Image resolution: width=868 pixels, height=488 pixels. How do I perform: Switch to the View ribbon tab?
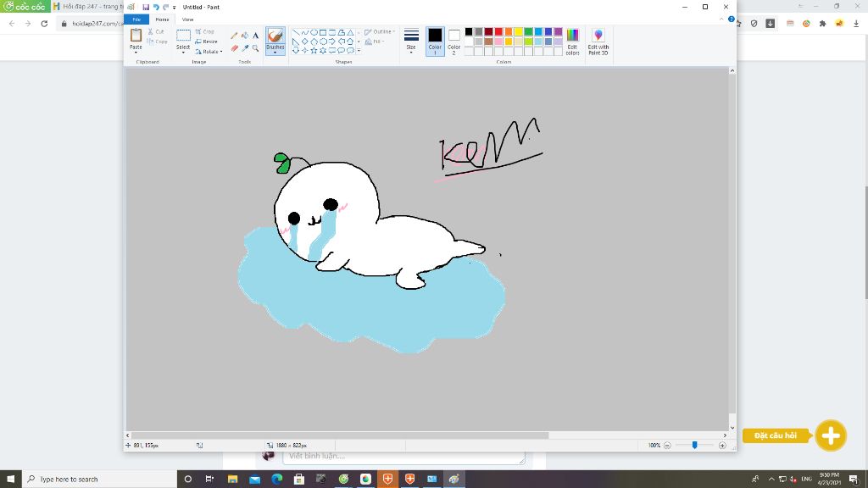click(187, 19)
